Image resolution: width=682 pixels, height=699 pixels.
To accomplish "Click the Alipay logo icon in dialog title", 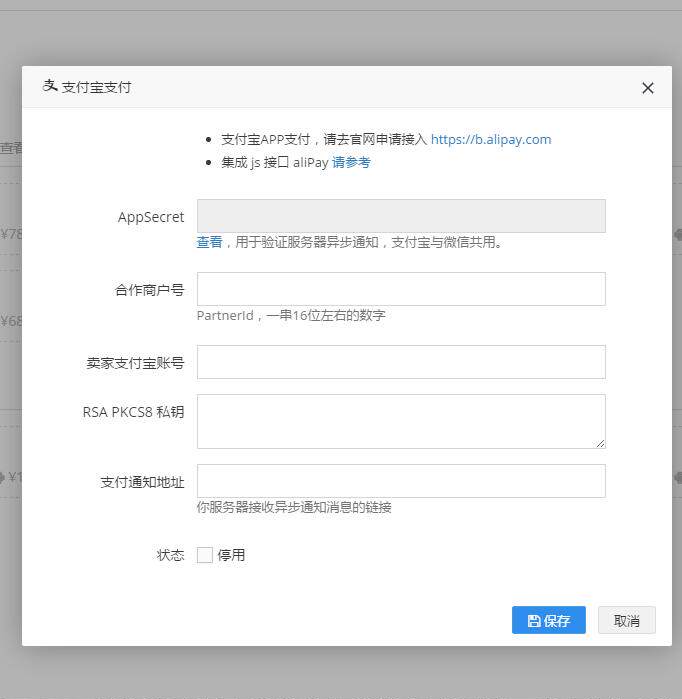I will point(50,86).
